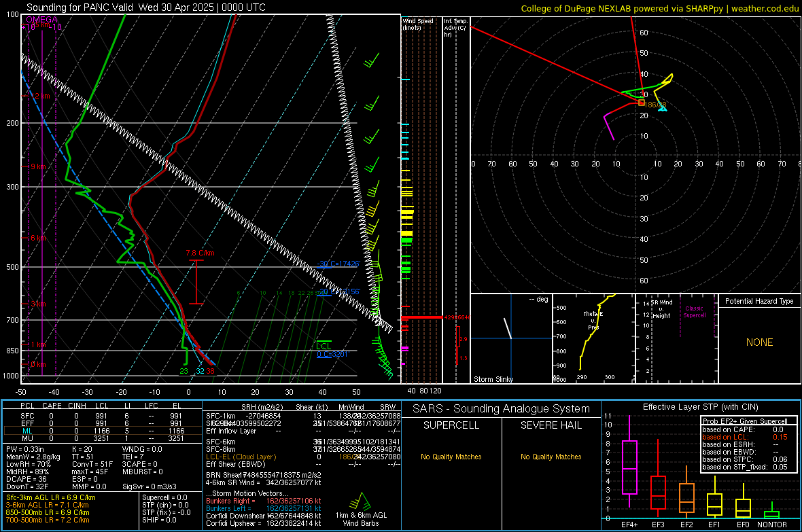Click the 'Storm Slinky' panel label
802x532 pixels.
point(493,379)
